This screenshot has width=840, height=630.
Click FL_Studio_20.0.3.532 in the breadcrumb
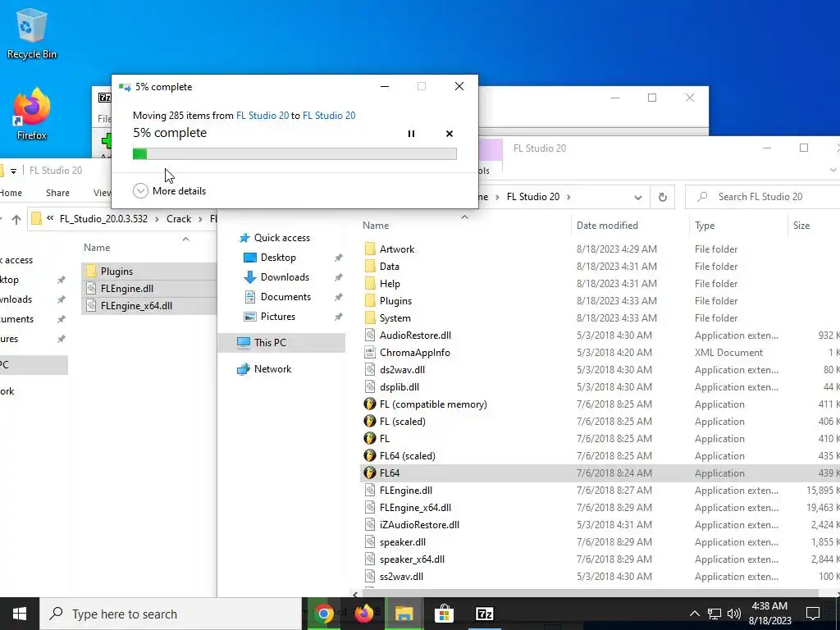pyautogui.click(x=103, y=218)
